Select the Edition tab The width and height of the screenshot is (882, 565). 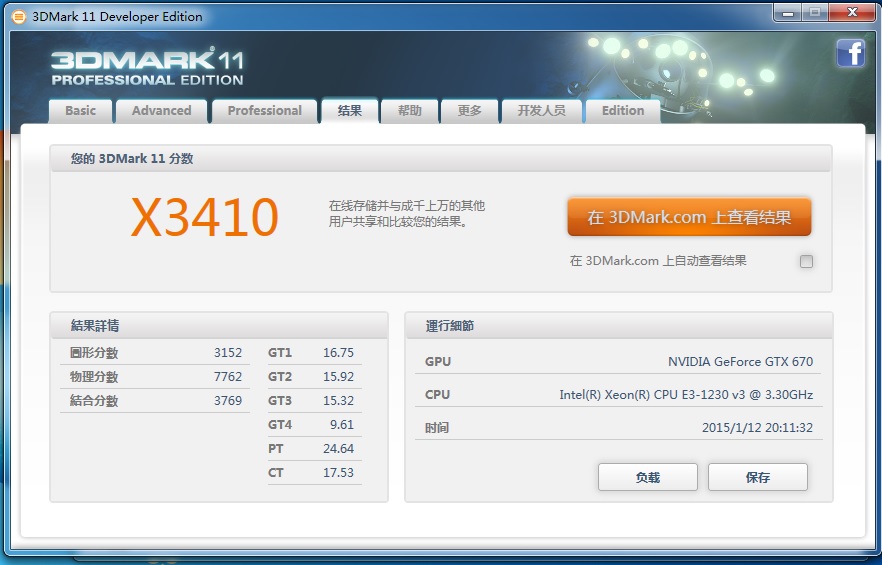click(x=623, y=111)
